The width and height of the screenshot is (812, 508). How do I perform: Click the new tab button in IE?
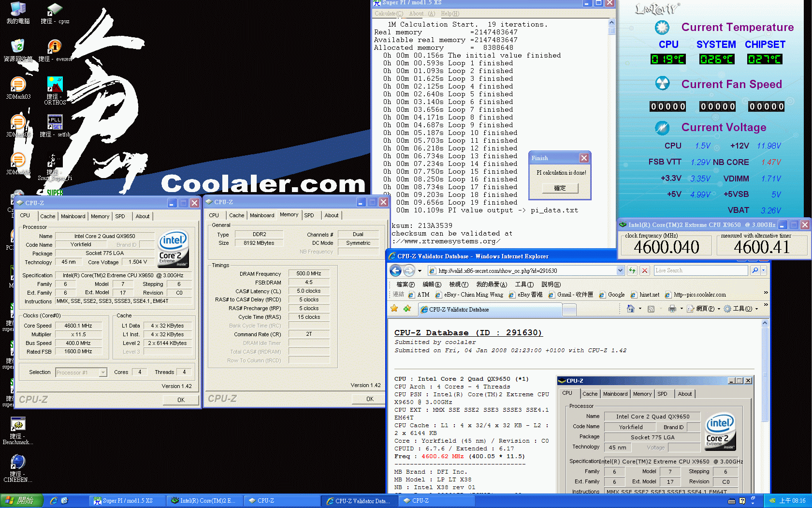[x=570, y=310]
